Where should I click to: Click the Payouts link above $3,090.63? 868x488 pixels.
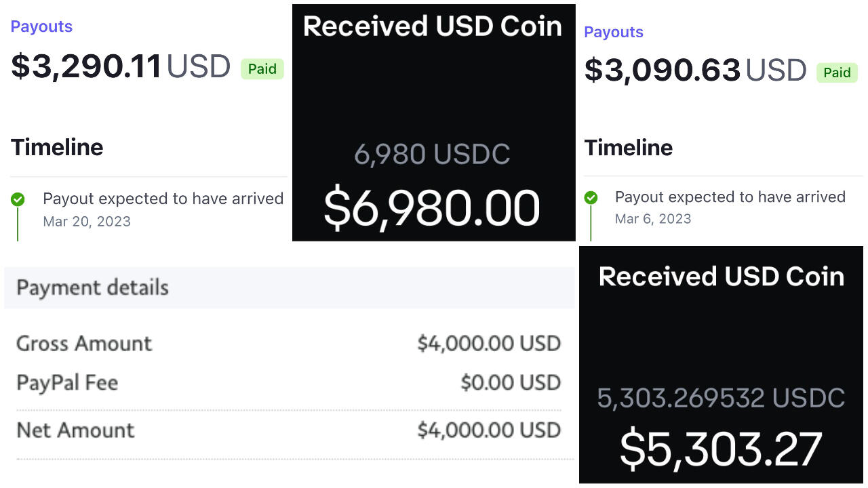(614, 32)
